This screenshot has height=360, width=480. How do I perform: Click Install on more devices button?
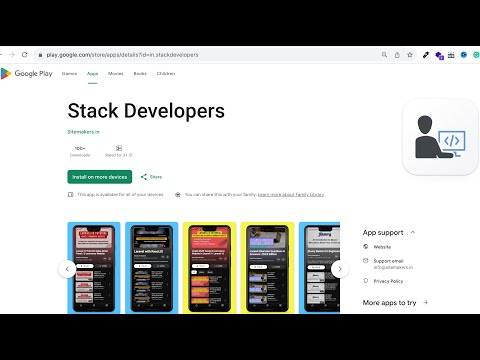pos(100,177)
